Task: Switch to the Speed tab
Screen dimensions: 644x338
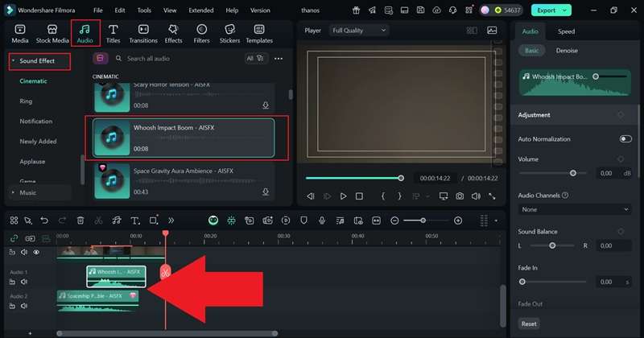Action: coord(566,31)
